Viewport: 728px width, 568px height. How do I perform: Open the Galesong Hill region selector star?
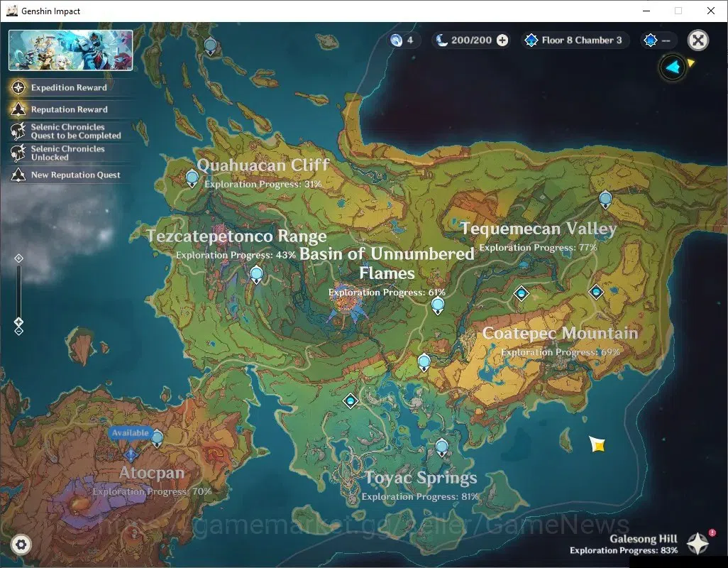click(697, 543)
